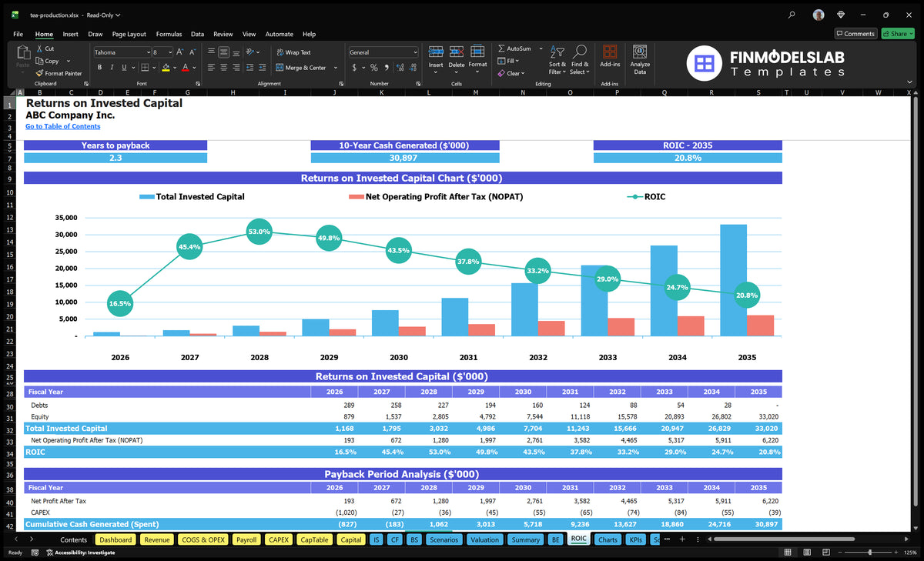
Task: Open the General number format dropdown
Action: click(x=415, y=52)
